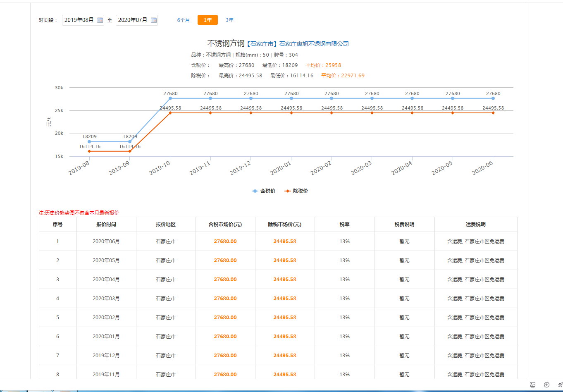Open calendar picker for end date 2020年07月
The height and width of the screenshot is (392, 563).
point(154,20)
